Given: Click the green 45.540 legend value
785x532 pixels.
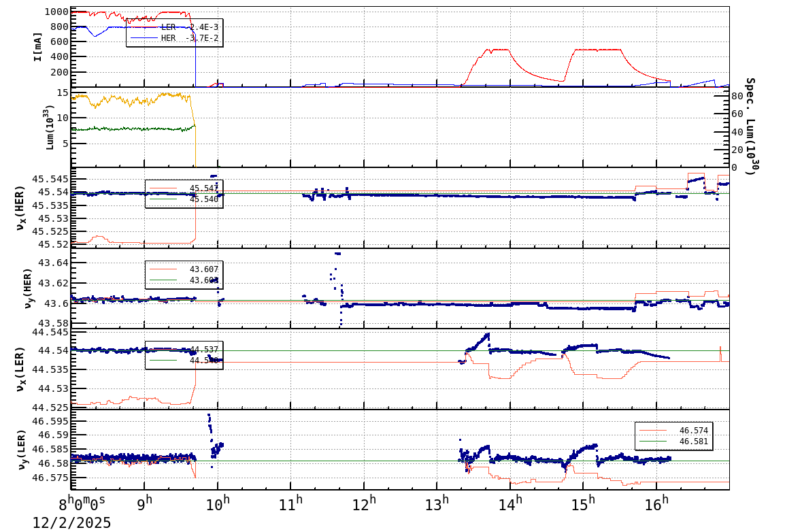Looking at the screenshot, I should coord(204,199).
